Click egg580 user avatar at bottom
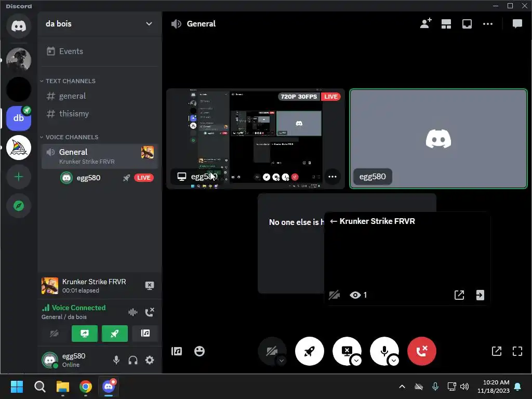This screenshot has height=399, width=532. tap(50, 360)
